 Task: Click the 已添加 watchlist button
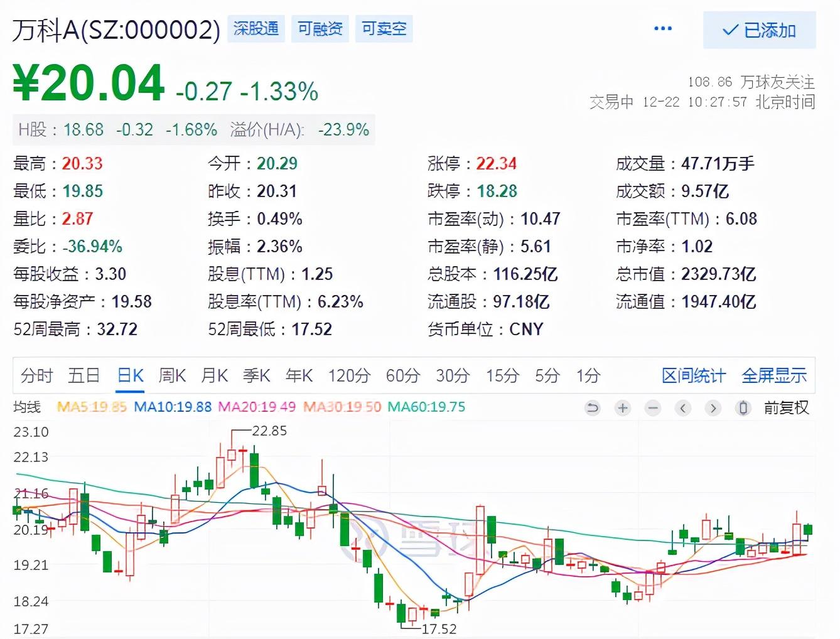point(760,30)
